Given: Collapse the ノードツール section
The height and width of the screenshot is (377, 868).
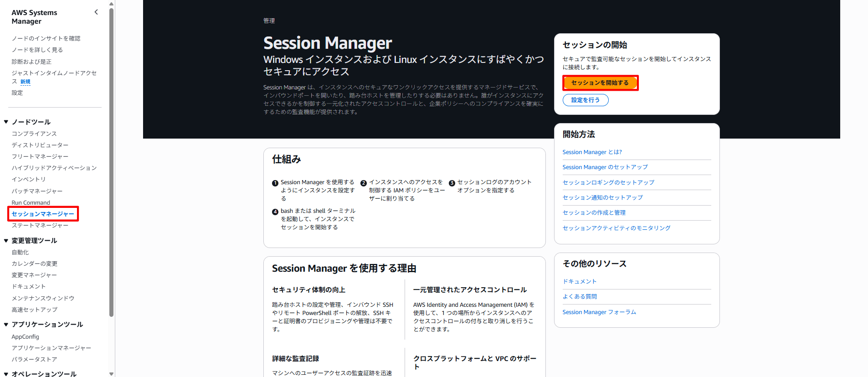Looking at the screenshot, I should 6,122.
